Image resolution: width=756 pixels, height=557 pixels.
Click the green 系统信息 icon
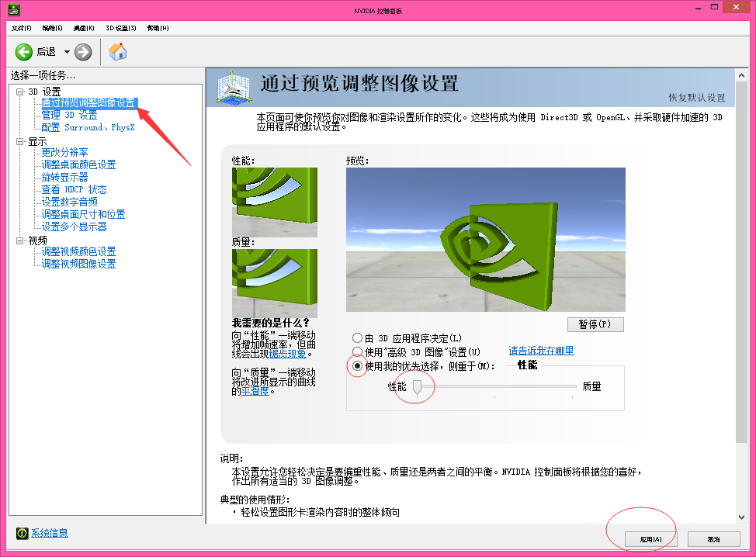point(23,533)
